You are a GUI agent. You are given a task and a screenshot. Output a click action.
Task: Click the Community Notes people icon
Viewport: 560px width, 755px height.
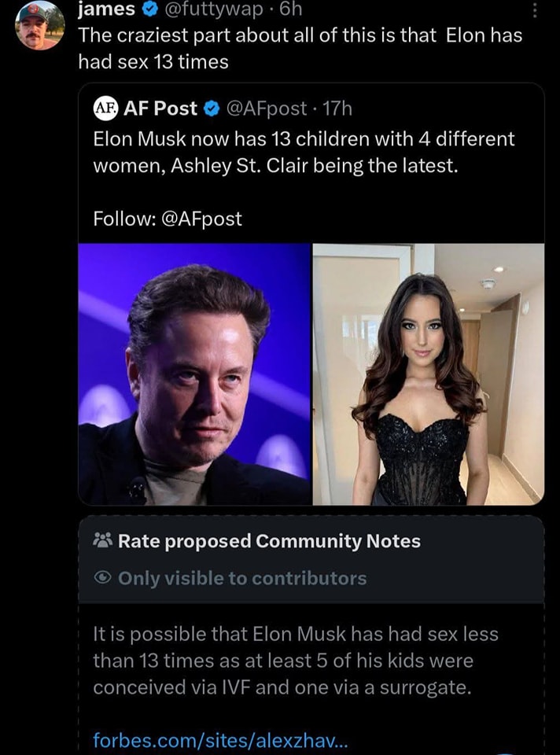point(104,541)
